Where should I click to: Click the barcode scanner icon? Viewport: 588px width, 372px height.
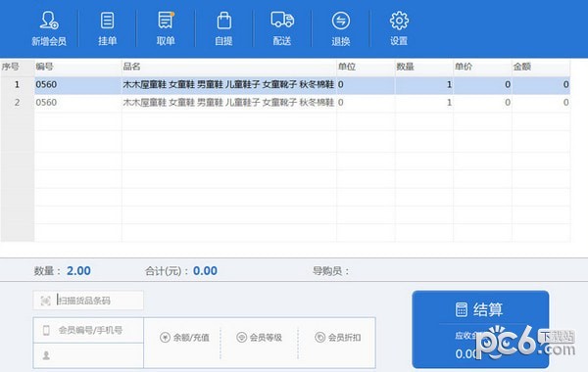(45, 301)
